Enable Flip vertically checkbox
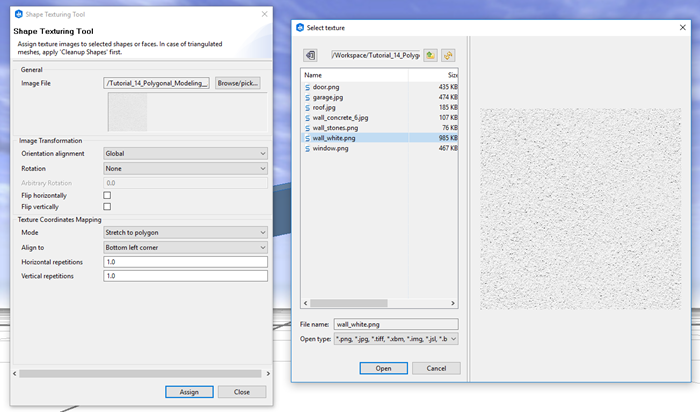The height and width of the screenshot is (412, 700). pyautogui.click(x=107, y=206)
